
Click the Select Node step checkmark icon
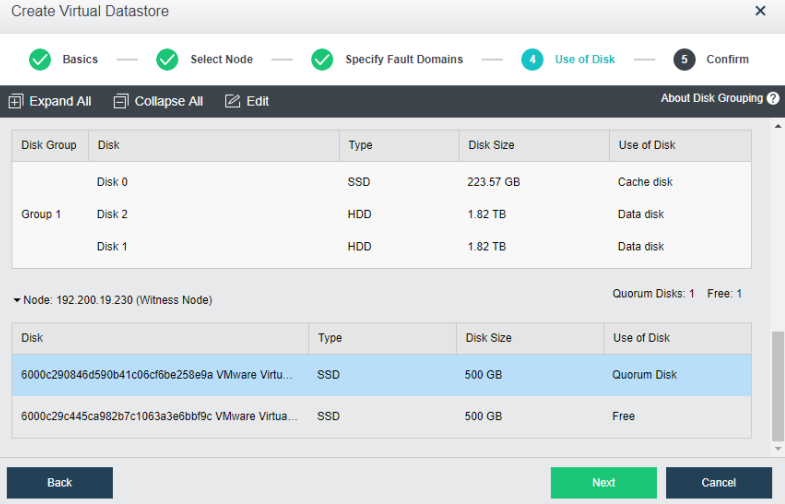tap(168, 60)
